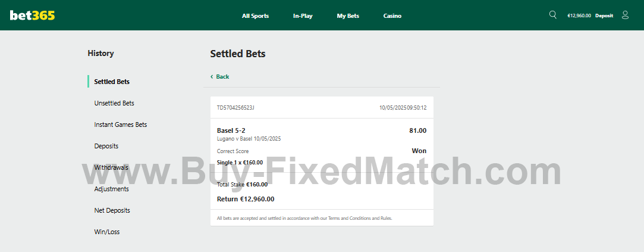The width and height of the screenshot is (644, 252).
Task: Open Unsettled Bets history
Action: [114, 103]
